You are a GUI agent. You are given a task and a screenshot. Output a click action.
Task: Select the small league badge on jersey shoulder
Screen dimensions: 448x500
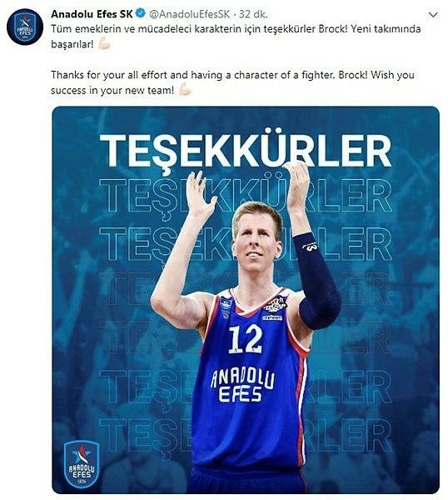[226, 307]
